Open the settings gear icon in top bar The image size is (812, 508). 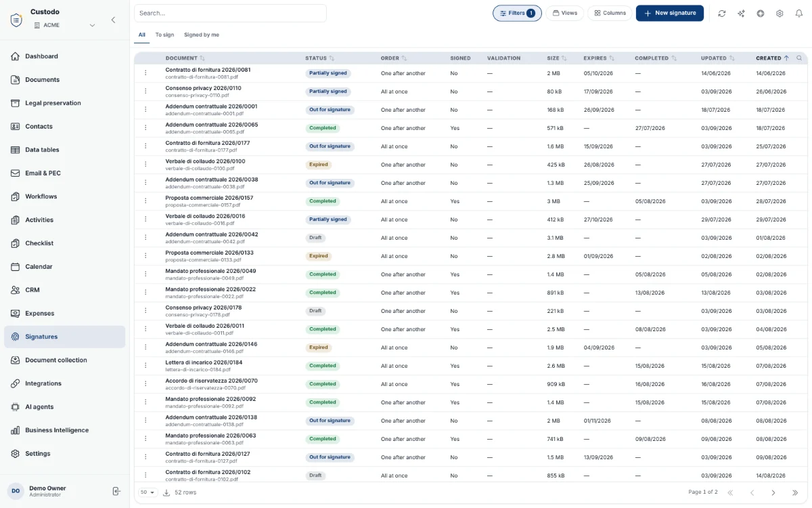(780, 14)
